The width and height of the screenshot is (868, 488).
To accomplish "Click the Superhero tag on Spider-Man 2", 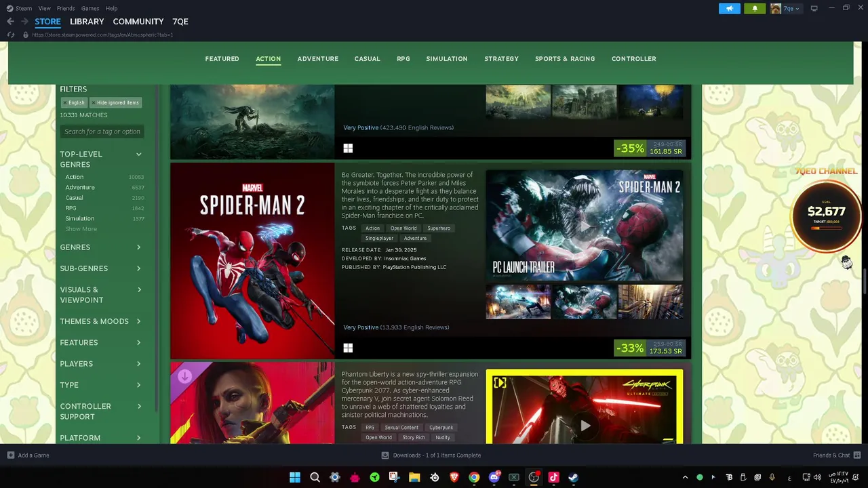I will [439, 228].
